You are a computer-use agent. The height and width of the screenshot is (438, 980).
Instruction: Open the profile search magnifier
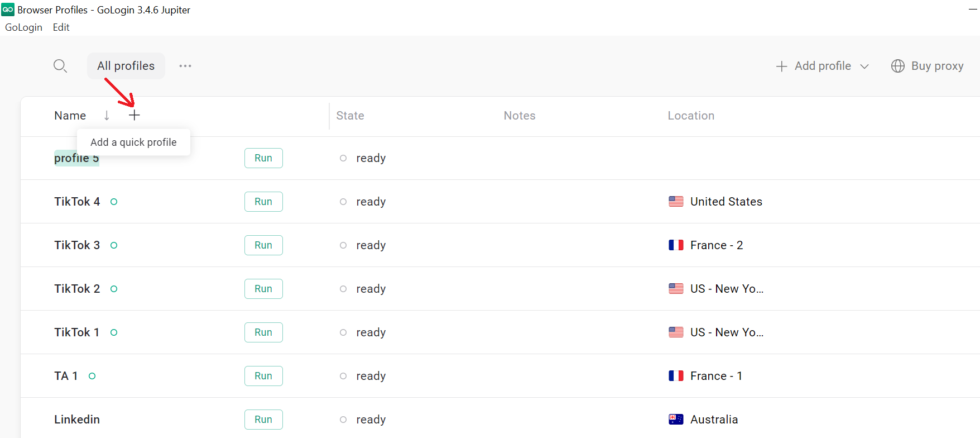tap(60, 66)
